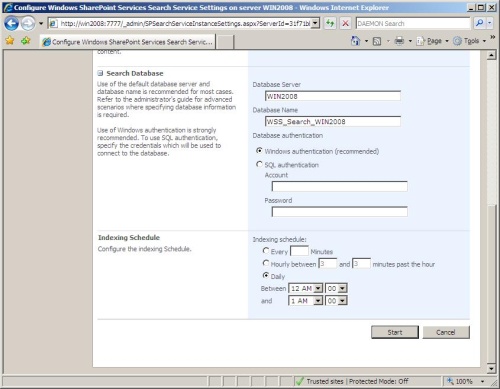The image size is (500, 389).
Task: Click the Add to Favorites icon
Action: coord(26,41)
